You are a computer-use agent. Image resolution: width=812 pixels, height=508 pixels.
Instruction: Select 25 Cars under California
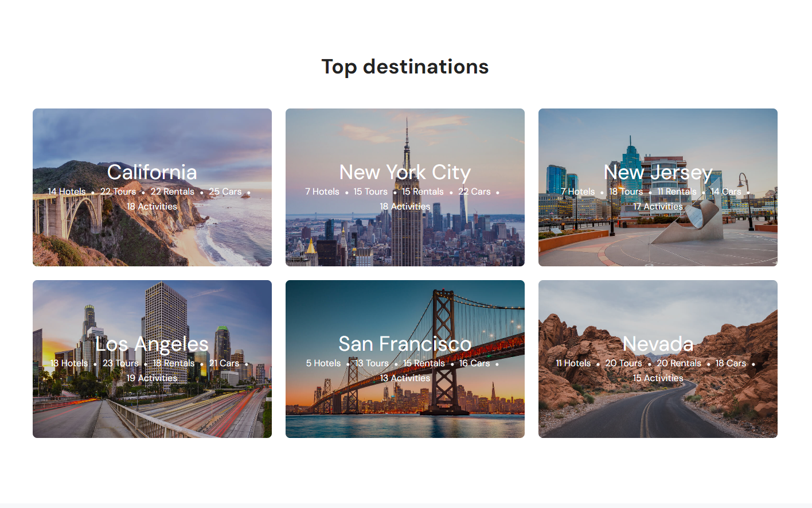tap(225, 192)
